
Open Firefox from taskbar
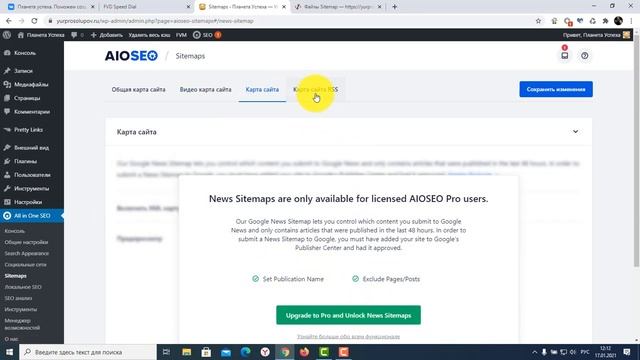304,352
